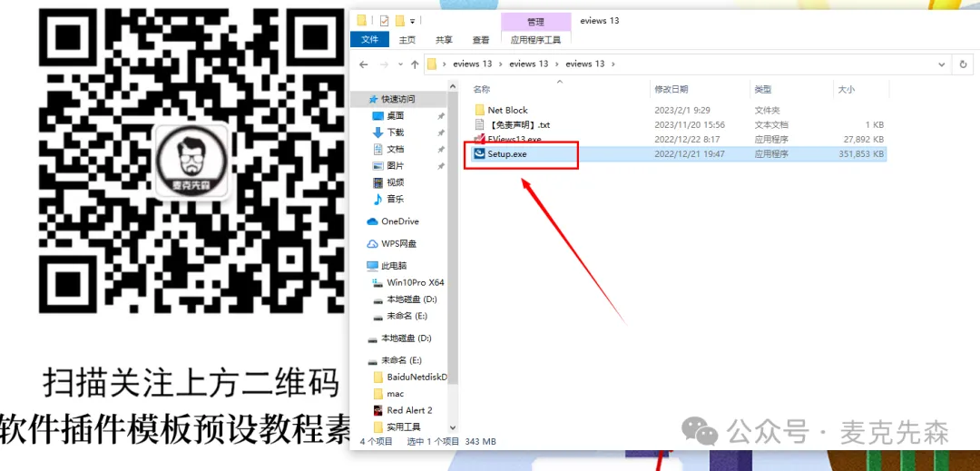Sort files by the 名称 column
980x471 pixels.
481,90
